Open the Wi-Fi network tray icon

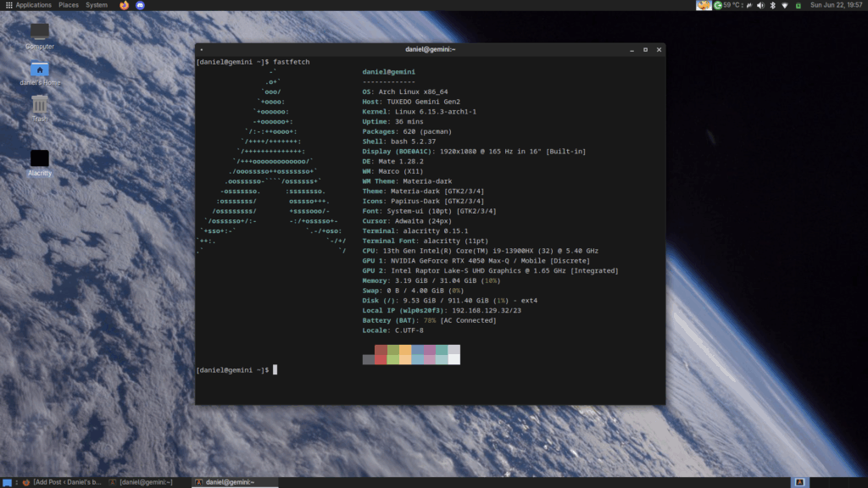pyautogui.click(x=785, y=5)
